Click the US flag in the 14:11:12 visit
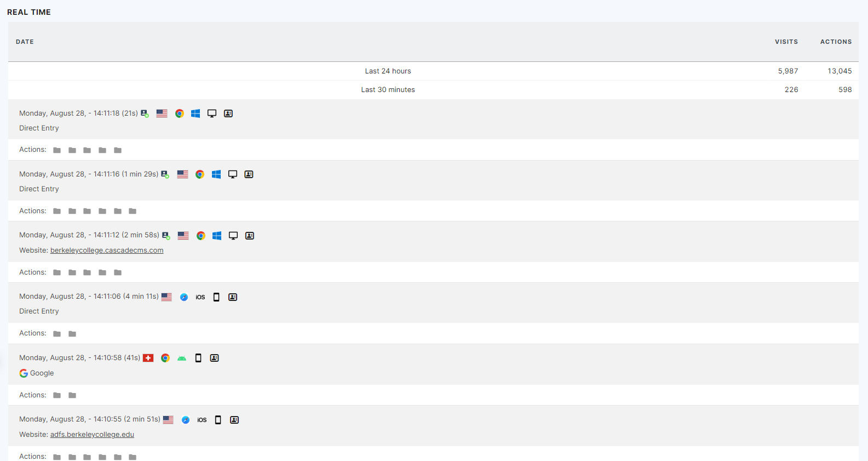Viewport: 868px width, 461px height. click(183, 236)
